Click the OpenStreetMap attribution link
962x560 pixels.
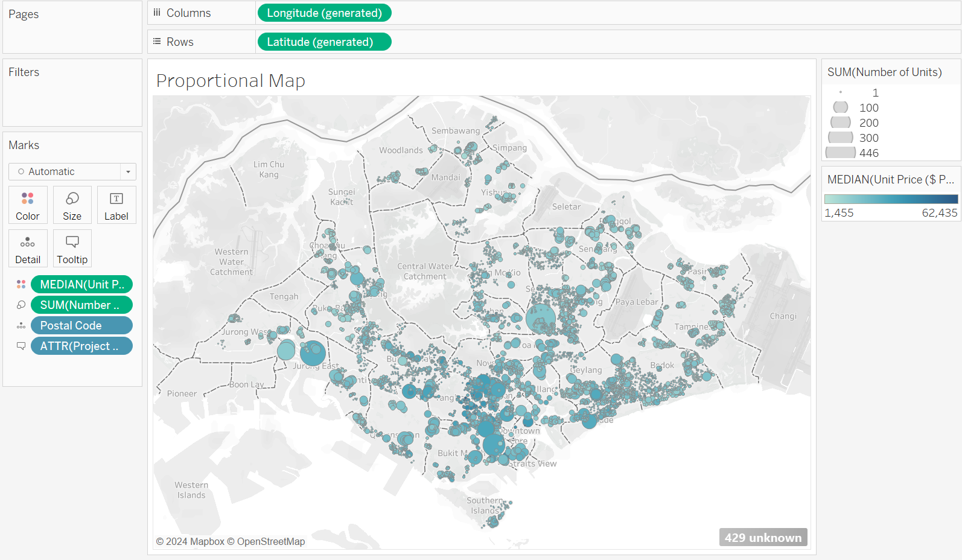(270, 541)
